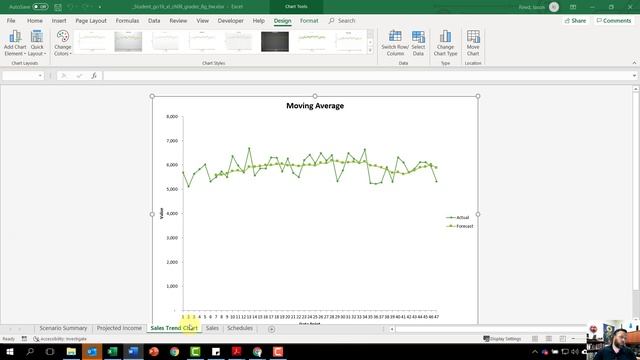Switch to Page Layout view icon

pos(549,339)
